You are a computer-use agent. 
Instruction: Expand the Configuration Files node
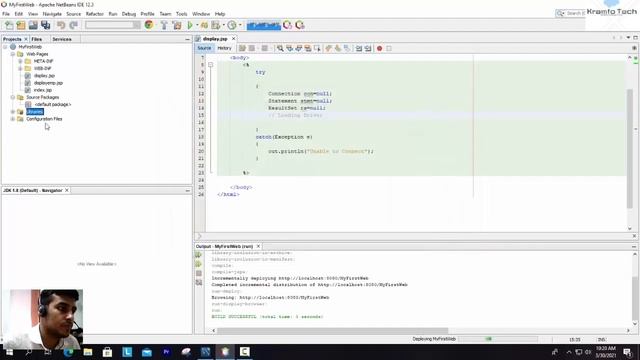click(x=13, y=119)
